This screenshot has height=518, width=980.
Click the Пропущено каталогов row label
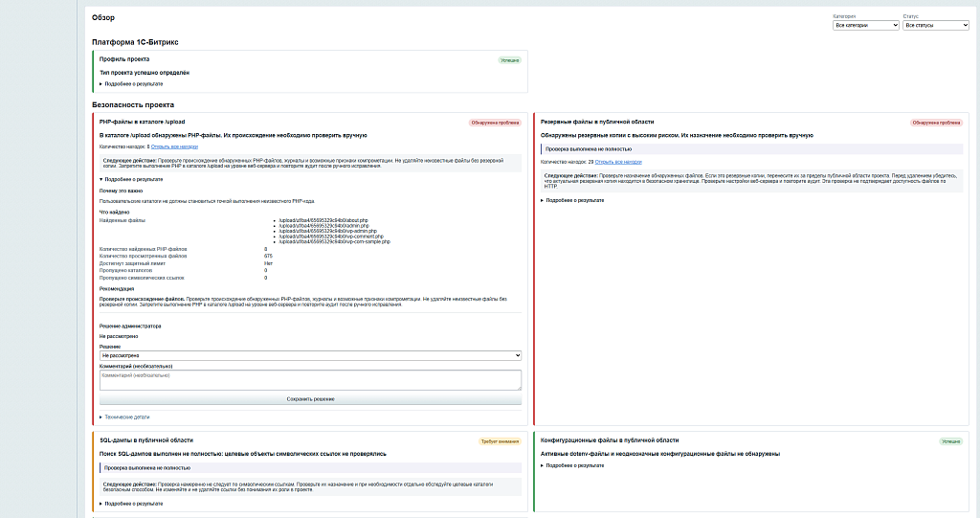(x=125, y=270)
